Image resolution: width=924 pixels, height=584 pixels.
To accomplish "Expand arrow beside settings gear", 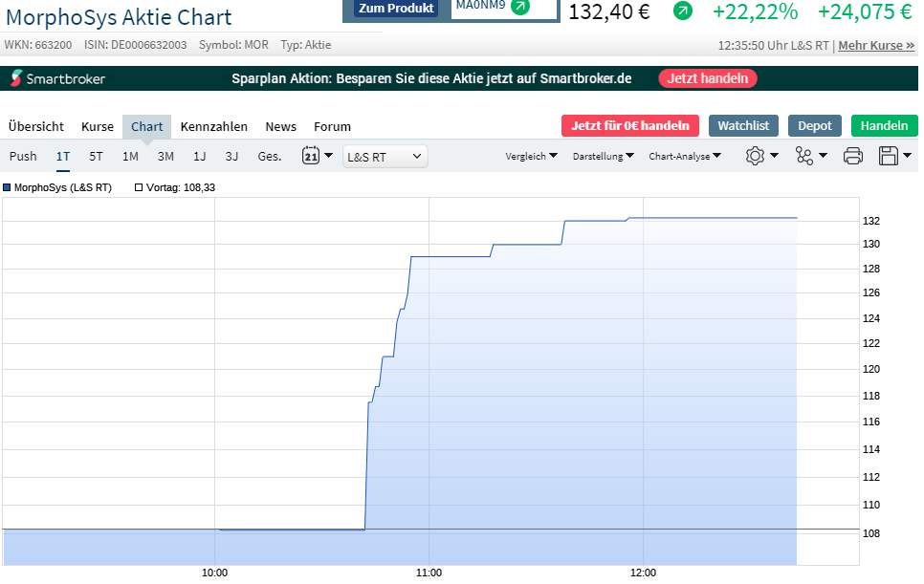I will (x=775, y=156).
